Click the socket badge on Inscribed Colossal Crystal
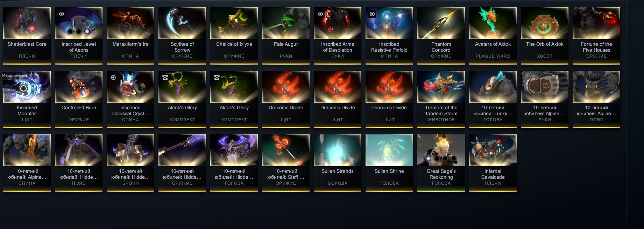Image resolution: width=644 pixels, height=229 pixels. pos(113,77)
